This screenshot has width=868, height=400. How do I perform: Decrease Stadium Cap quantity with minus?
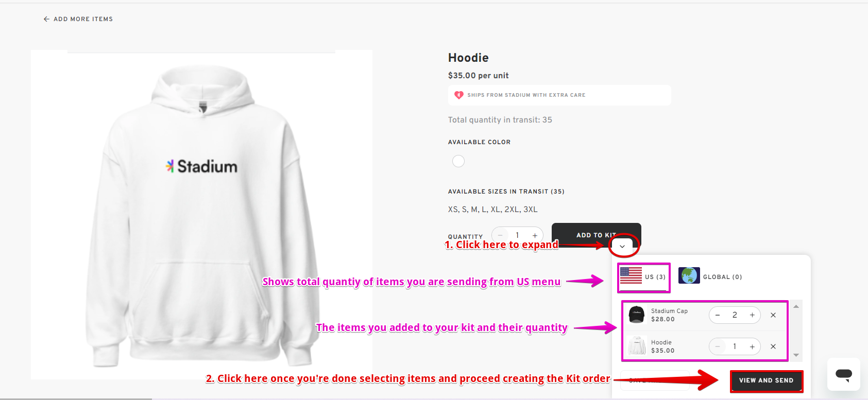(718, 315)
